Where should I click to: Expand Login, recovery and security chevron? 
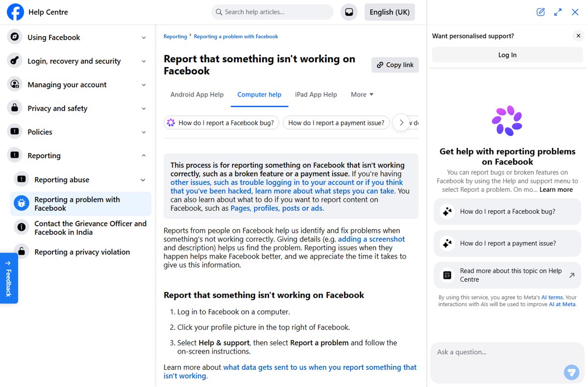[144, 61]
